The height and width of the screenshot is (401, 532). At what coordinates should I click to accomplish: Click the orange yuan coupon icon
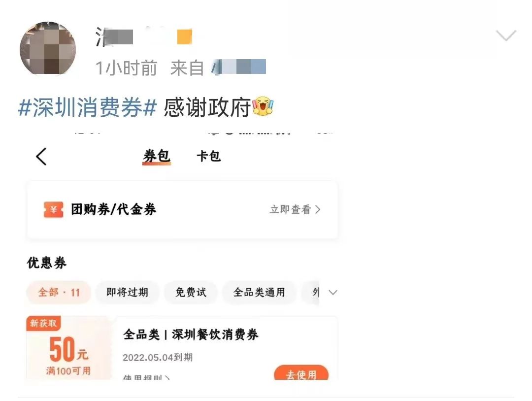[53, 209]
